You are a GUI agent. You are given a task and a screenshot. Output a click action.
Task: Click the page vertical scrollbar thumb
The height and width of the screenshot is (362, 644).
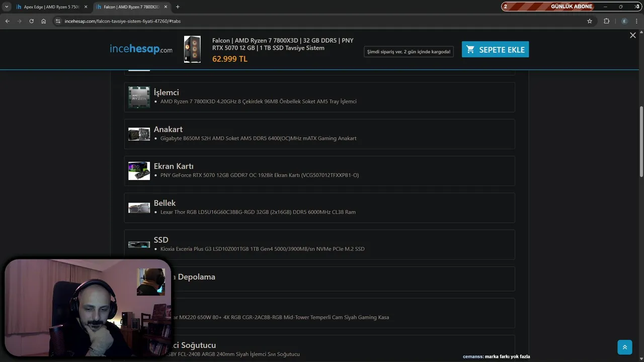641,141
